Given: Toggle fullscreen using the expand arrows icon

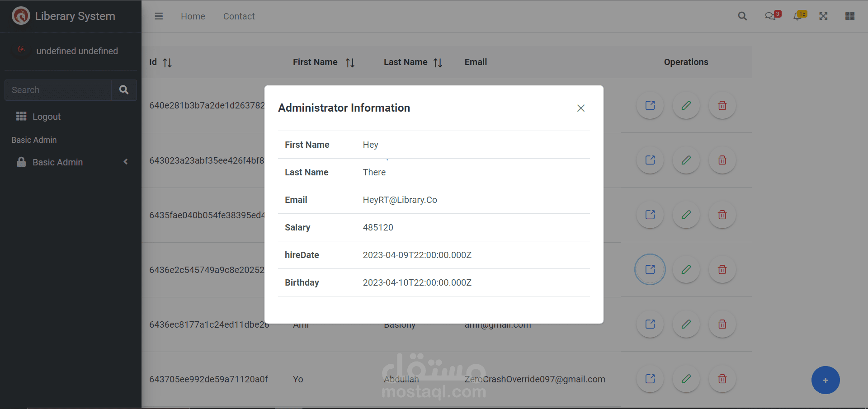Looking at the screenshot, I should [824, 16].
